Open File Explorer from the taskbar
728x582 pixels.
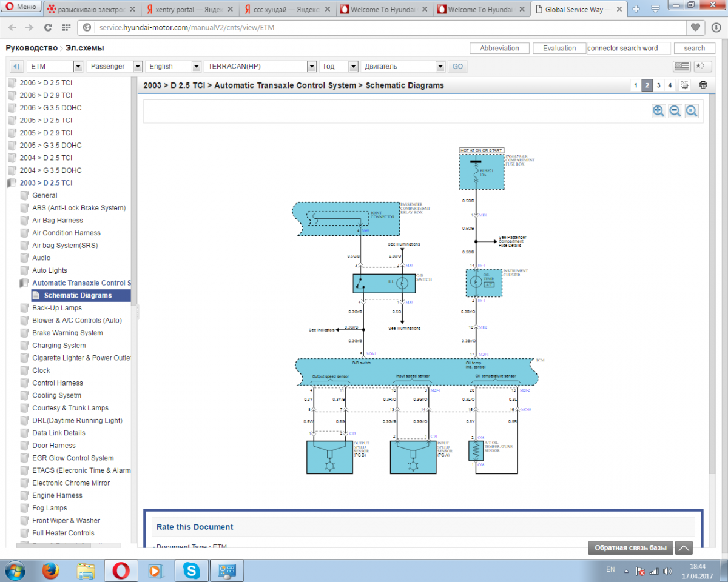coord(86,570)
